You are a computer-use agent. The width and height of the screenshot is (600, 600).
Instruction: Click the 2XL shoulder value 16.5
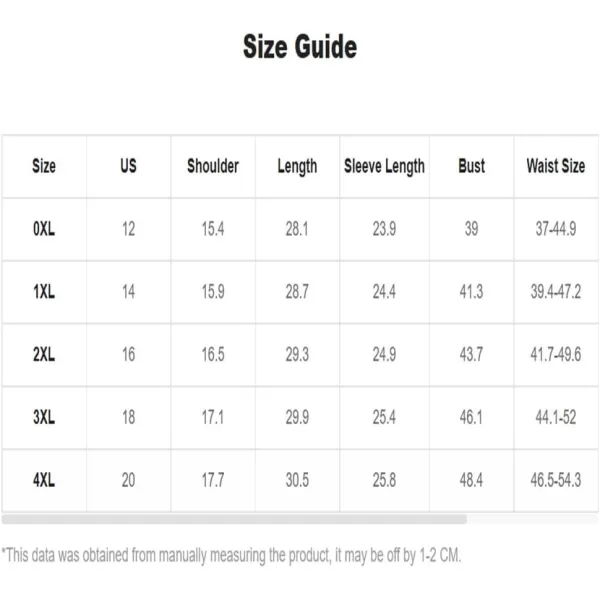(x=213, y=354)
